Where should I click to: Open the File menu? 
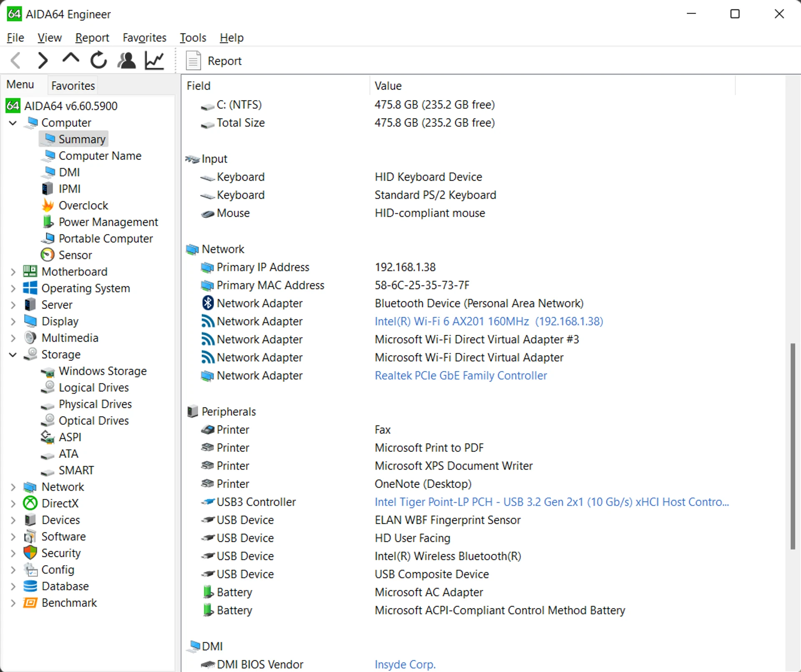[x=15, y=38]
